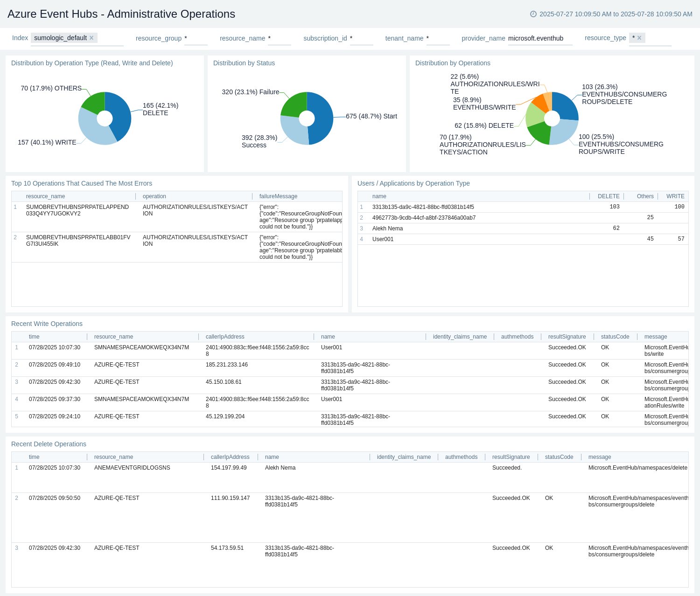Sort users table by WRITE column
Image resolution: width=700 pixels, height=596 pixels.
(675, 196)
